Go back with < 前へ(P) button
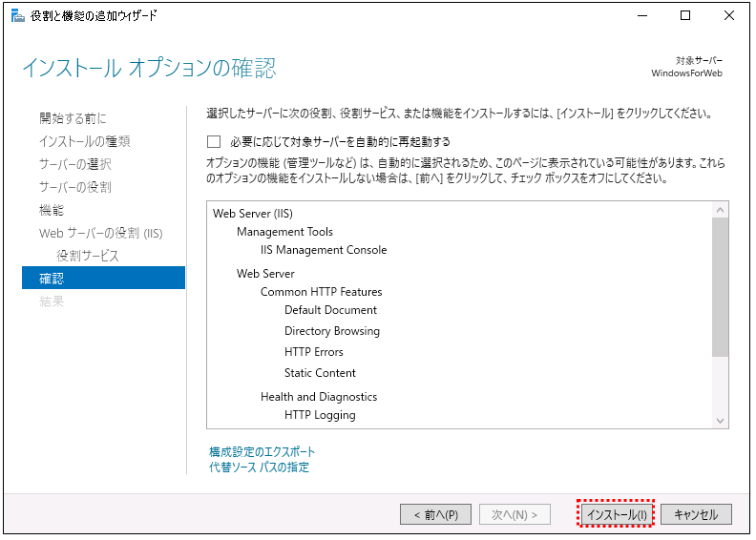 (x=435, y=514)
